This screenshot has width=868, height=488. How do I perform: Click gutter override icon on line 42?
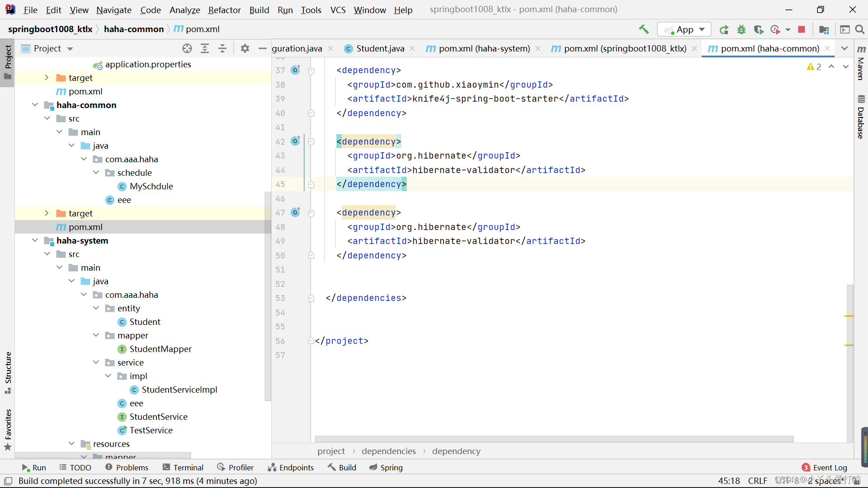296,141
